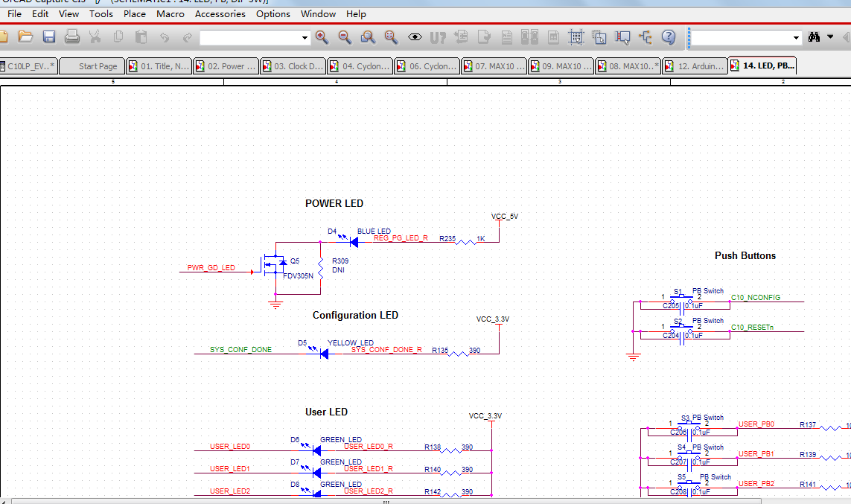Image resolution: width=851 pixels, height=504 pixels.
Task: Toggle Drag connected object mode
Action: click(x=622, y=37)
